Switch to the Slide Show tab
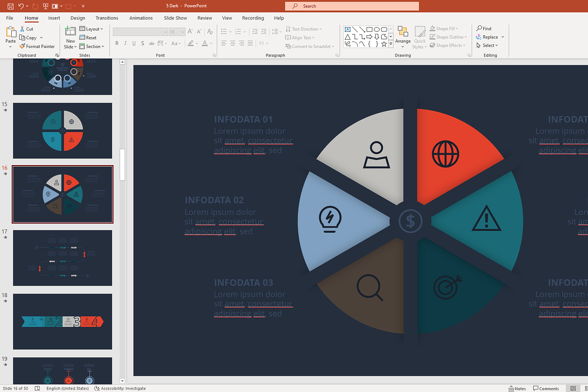Screen dimensions: 588x392 [175, 18]
